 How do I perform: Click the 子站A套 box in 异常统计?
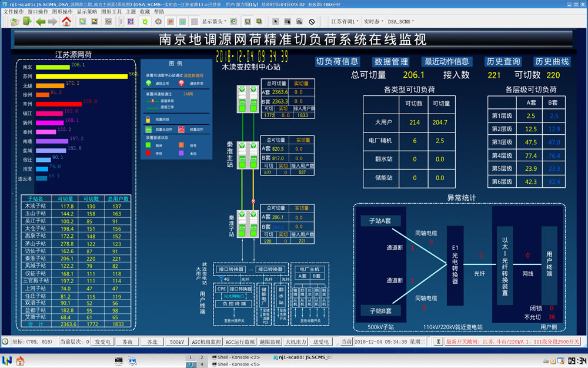point(380,221)
